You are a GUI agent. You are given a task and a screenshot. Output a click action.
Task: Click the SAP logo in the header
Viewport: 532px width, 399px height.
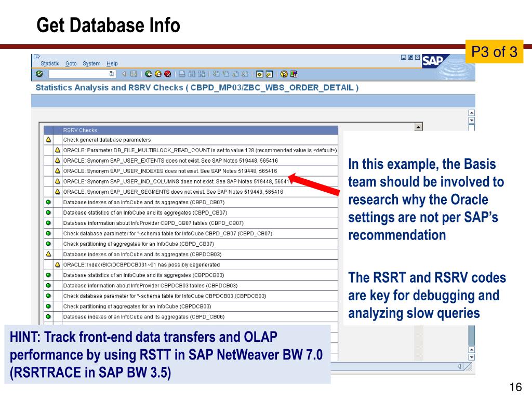click(434, 61)
